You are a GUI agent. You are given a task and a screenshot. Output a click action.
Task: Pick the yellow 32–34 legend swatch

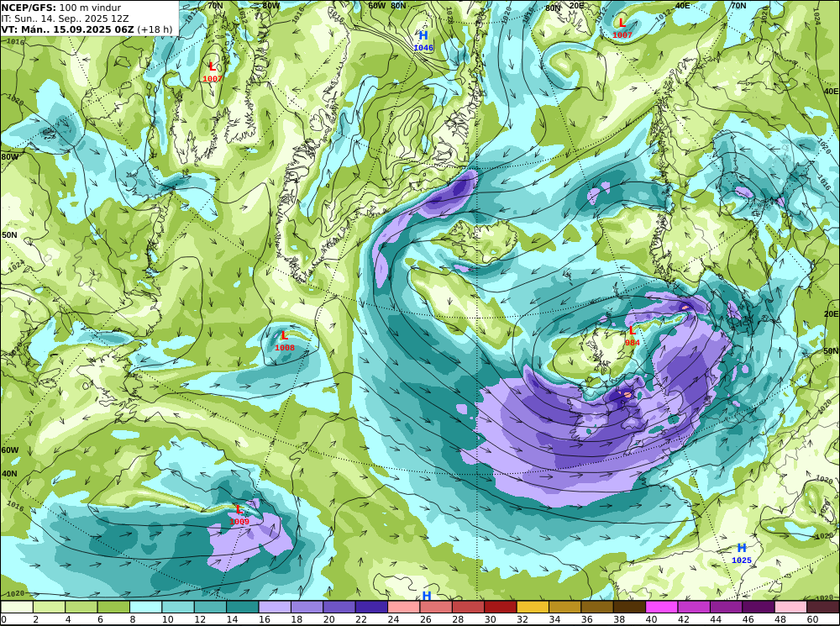coord(533,607)
